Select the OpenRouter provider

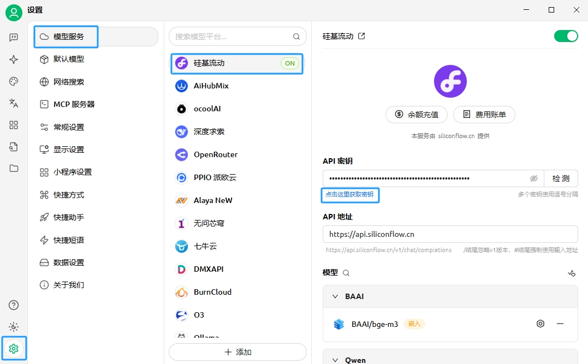click(x=237, y=154)
